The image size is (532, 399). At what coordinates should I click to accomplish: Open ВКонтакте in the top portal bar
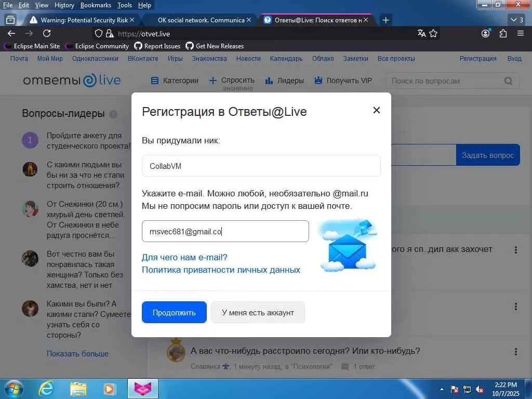point(143,58)
